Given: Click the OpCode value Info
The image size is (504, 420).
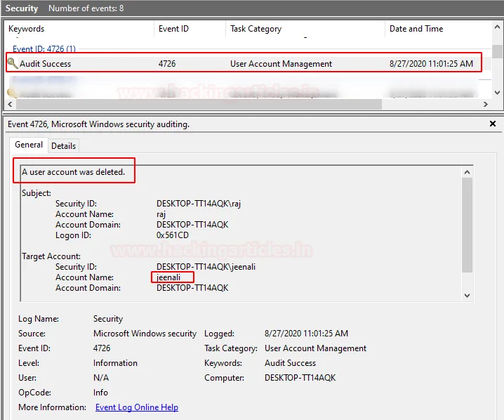Looking at the screenshot, I should pyautogui.click(x=100, y=393).
